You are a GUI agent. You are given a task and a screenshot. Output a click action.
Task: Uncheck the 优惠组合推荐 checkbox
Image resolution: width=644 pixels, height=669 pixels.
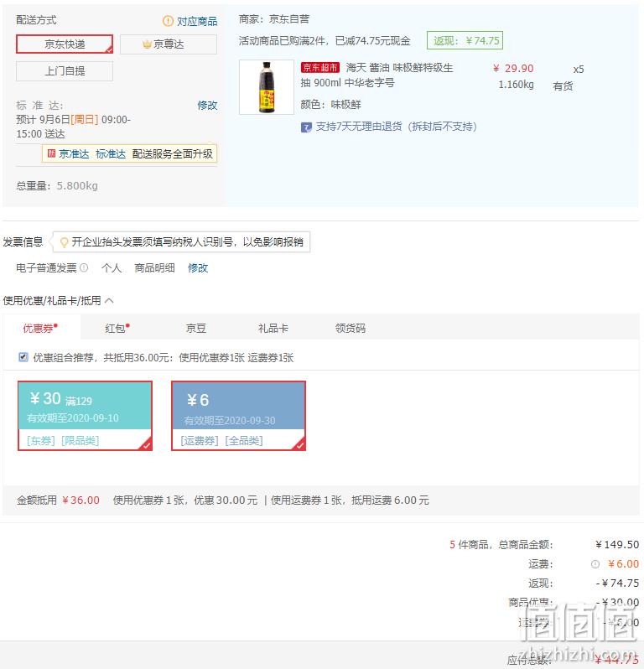(23, 357)
